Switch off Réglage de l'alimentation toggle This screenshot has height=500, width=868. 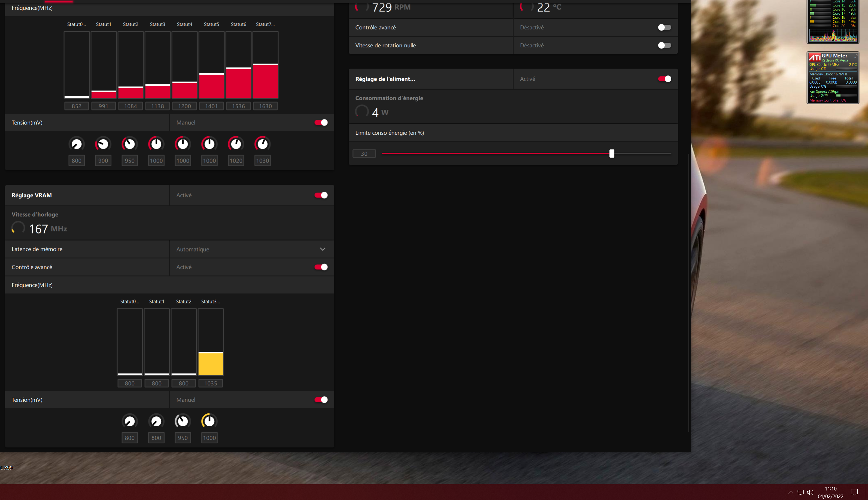point(664,79)
